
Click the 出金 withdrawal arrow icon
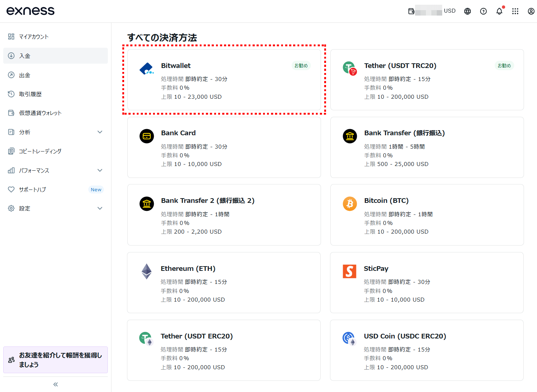click(11, 75)
